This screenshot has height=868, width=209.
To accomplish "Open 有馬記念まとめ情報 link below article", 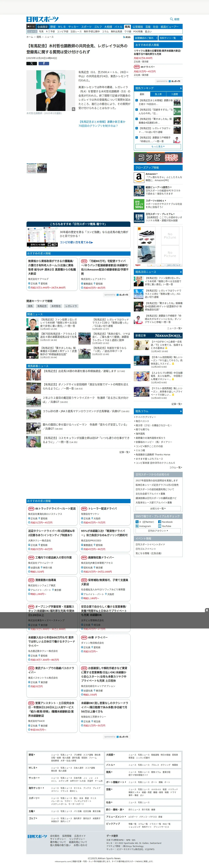I will (102, 124).
